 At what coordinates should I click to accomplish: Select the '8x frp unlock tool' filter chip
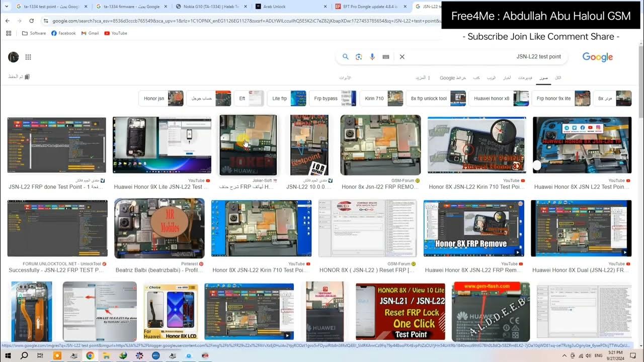tap(436, 99)
